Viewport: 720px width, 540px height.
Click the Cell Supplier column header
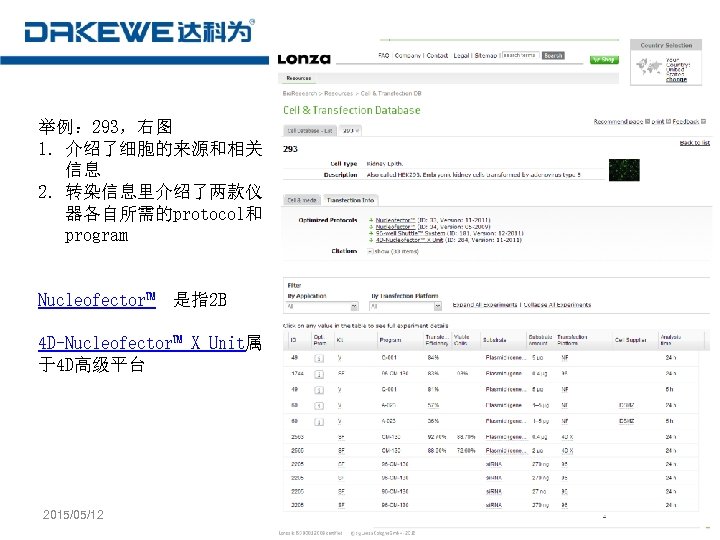click(630, 340)
